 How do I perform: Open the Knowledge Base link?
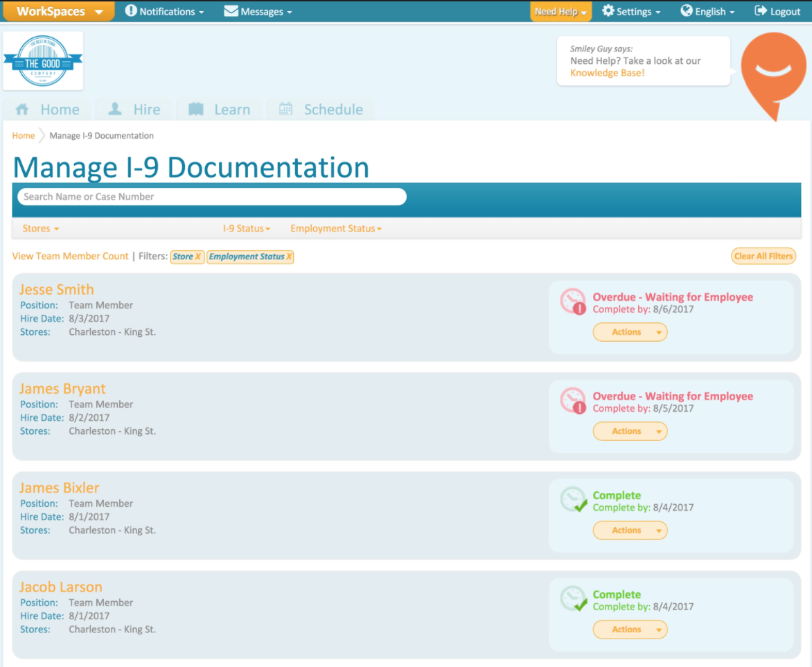click(606, 73)
